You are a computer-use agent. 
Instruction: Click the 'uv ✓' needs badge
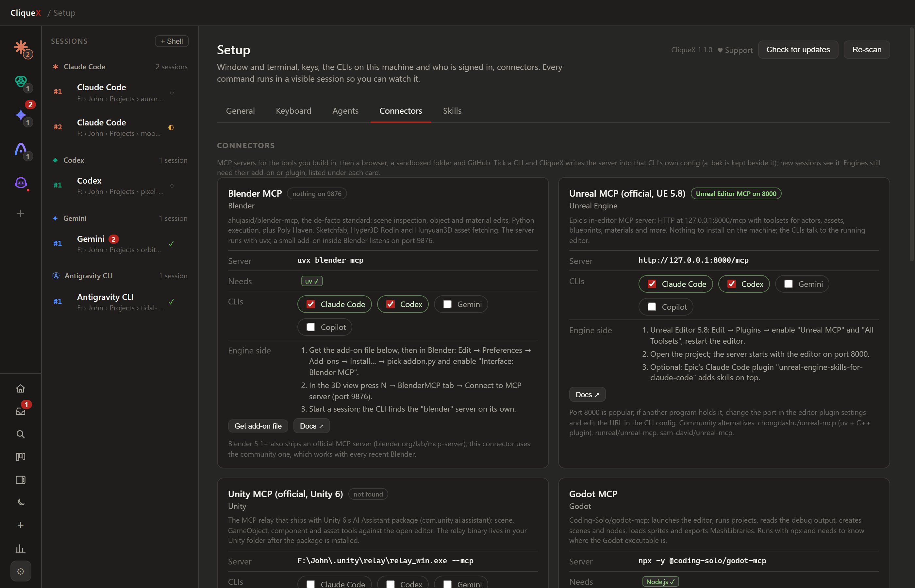pos(312,281)
